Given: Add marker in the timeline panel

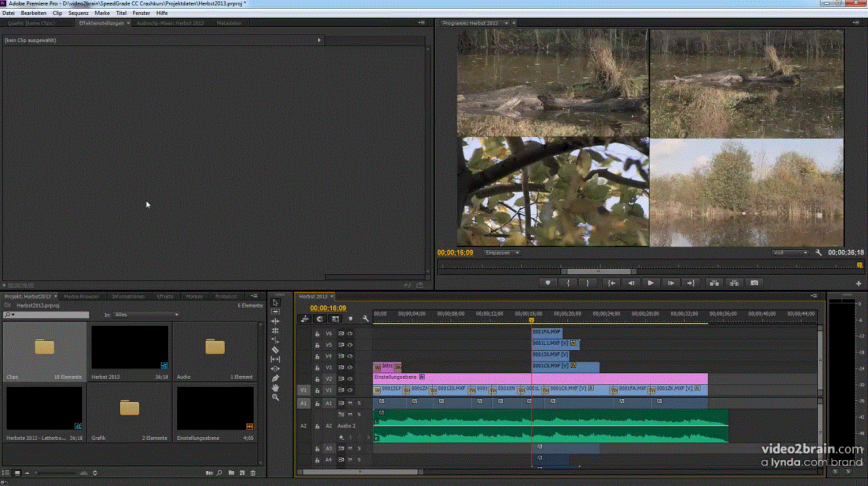Looking at the screenshot, I should (x=350, y=319).
